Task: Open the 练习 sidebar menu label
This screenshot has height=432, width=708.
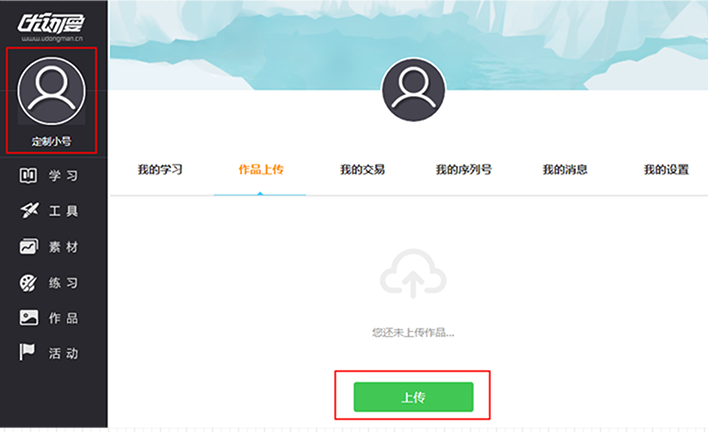Action: click(63, 283)
